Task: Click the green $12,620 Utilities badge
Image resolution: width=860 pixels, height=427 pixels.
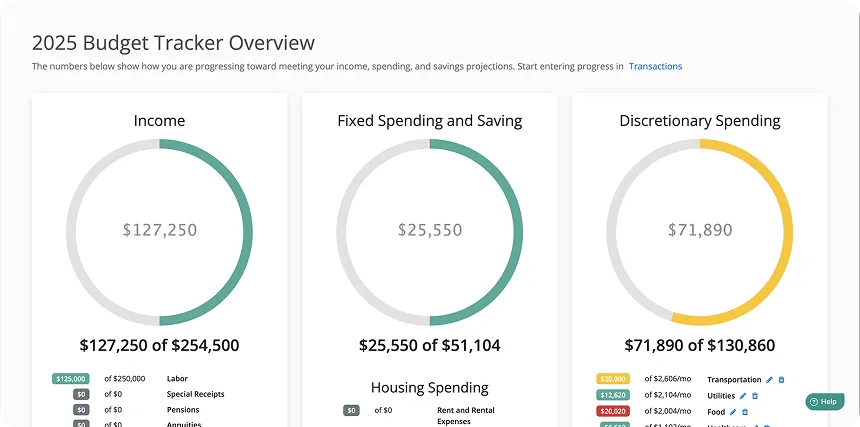Action: tap(613, 395)
